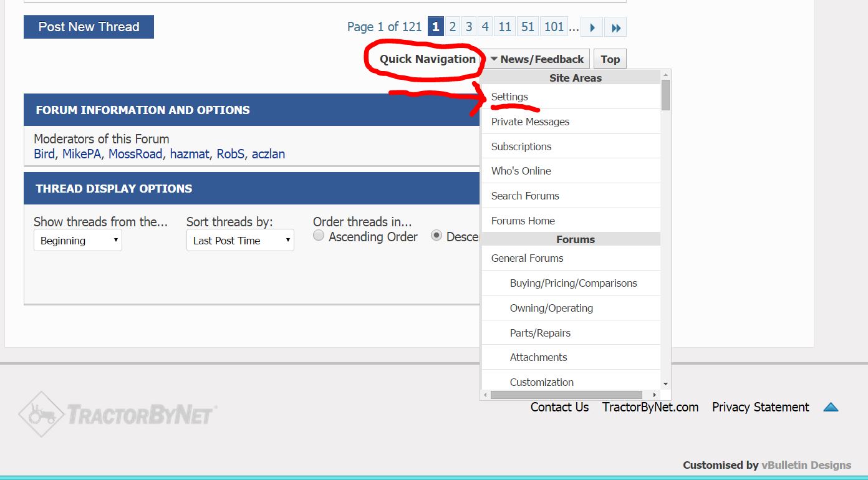868x480 pixels.
Task: Go to page 51 of threads
Action: coord(528,27)
